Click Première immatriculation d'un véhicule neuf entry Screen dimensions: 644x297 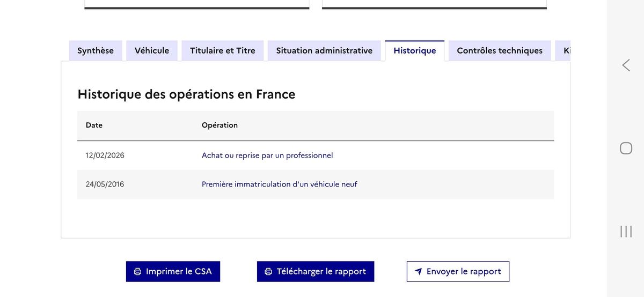point(279,184)
